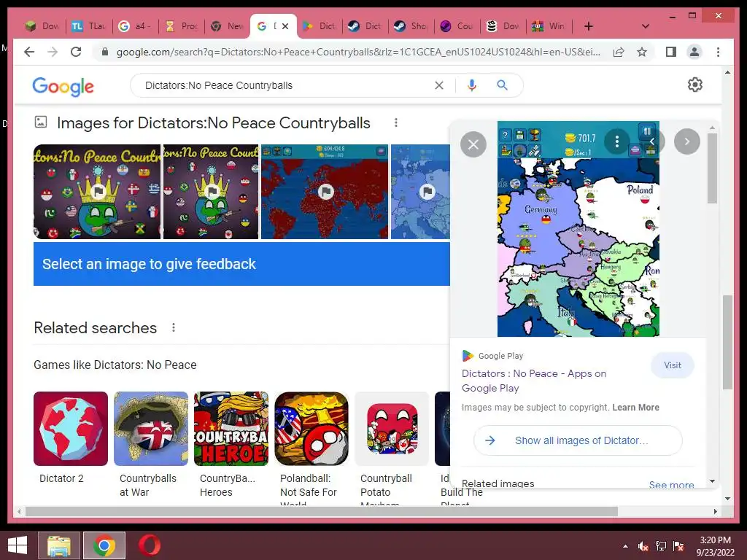Viewport: 747px width, 560px height.
Task: Click the Learn More copyright link
Action: click(x=635, y=408)
